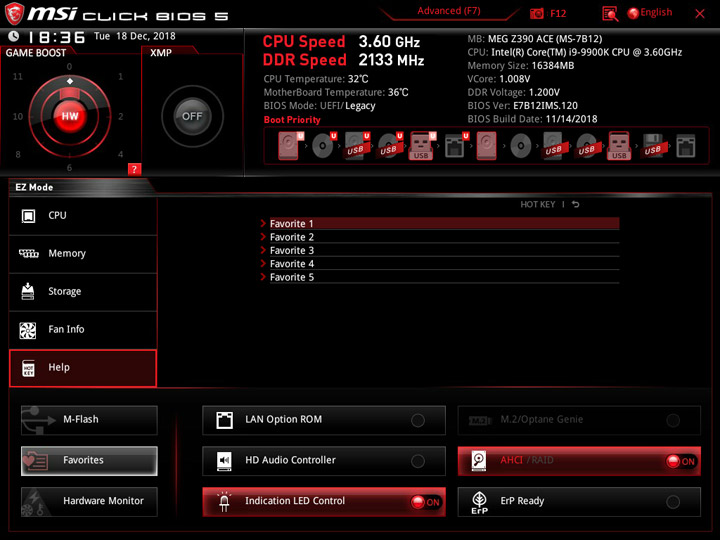The width and height of the screenshot is (720, 540).
Task: Switch off the AHCI / RAID ON toggle
Action: (681, 461)
